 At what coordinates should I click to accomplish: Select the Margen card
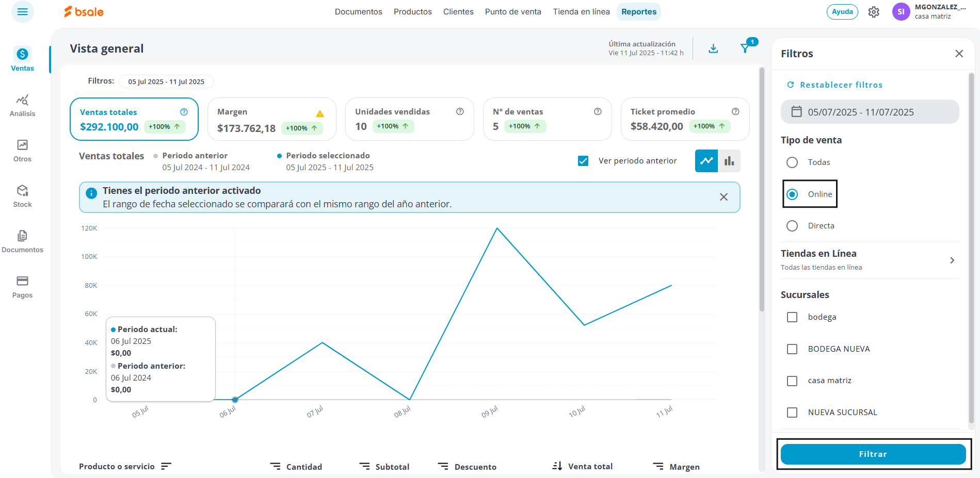(x=271, y=119)
